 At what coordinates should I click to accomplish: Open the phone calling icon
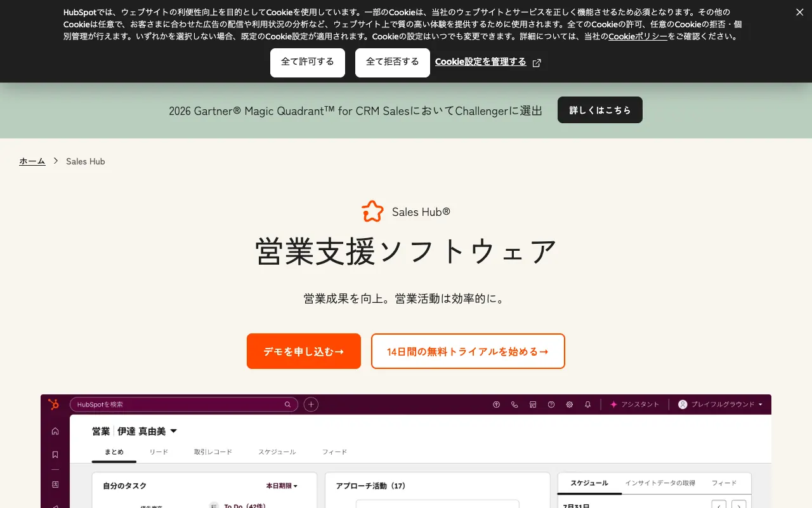pos(514,404)
